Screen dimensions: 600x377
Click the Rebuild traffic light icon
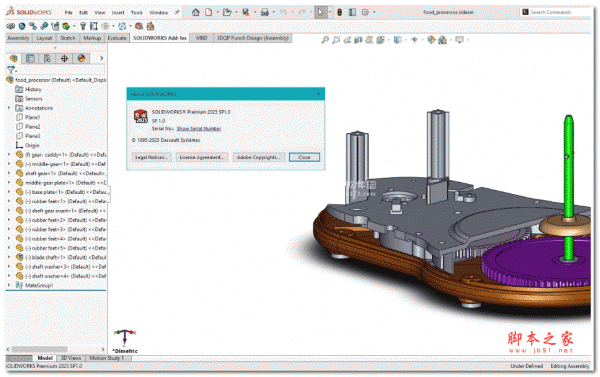pyautogui.click(x=339, y=12)
